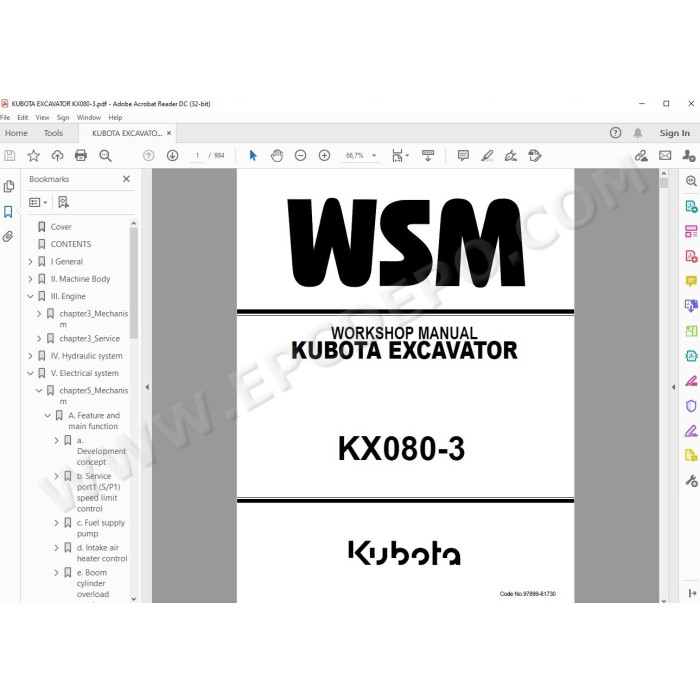Open the Window menu
700x700 pixels.
[x=89, y=117]
